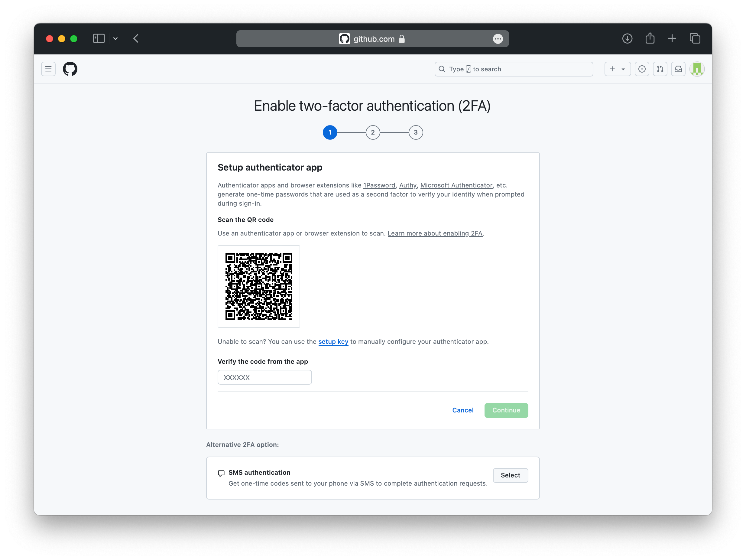Open page options ellipsis in address bar

coord(498,39)
